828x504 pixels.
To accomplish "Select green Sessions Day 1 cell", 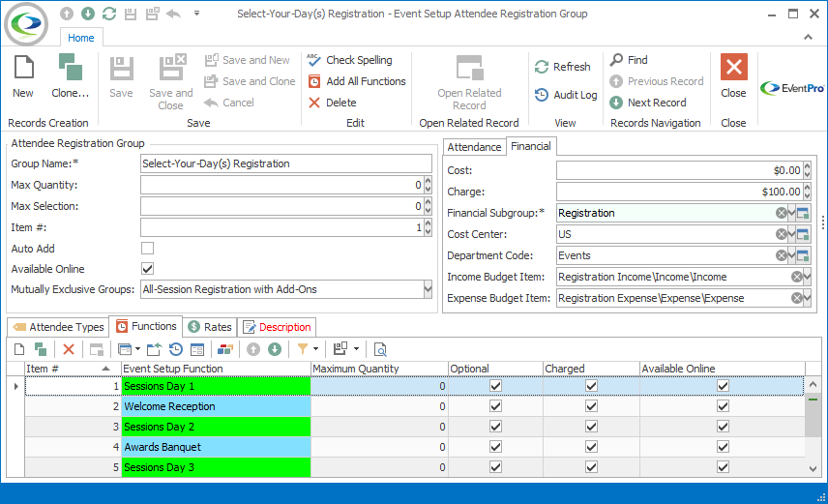I will tap(216, 386).
